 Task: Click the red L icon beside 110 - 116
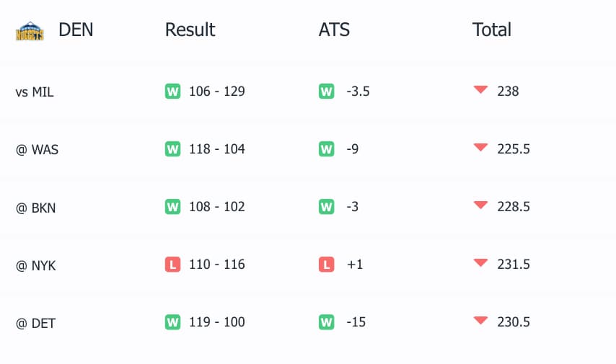point(172,265)
